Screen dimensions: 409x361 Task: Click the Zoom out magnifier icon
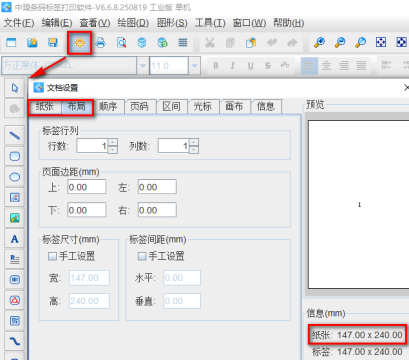pyautogui.click(x=340, y=43)
